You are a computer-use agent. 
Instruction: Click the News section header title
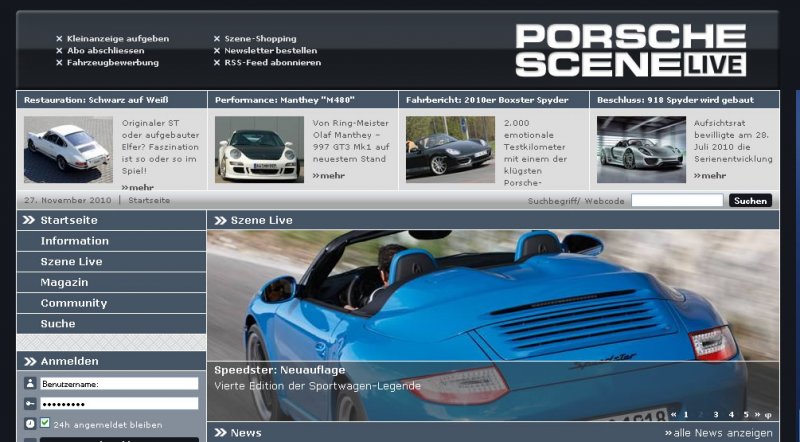[x=246, y=433]
